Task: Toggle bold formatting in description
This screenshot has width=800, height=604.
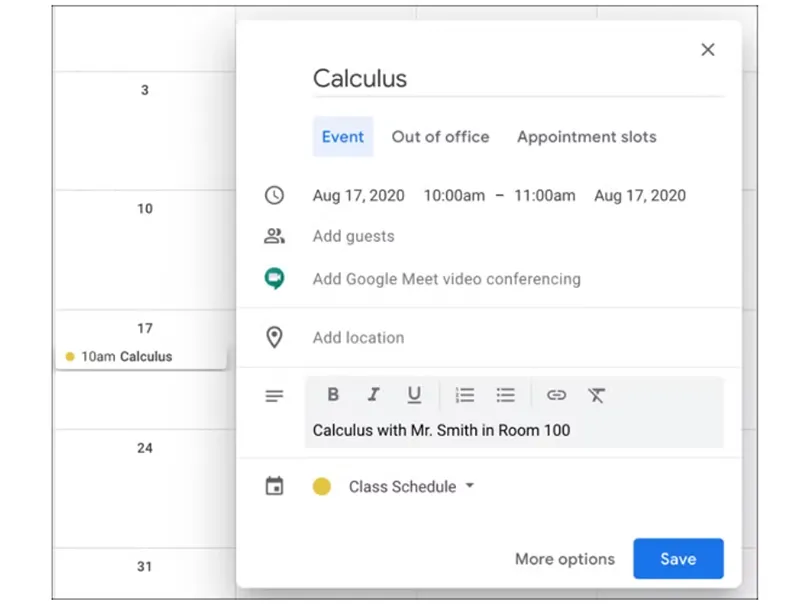Action: coord(332,395)
